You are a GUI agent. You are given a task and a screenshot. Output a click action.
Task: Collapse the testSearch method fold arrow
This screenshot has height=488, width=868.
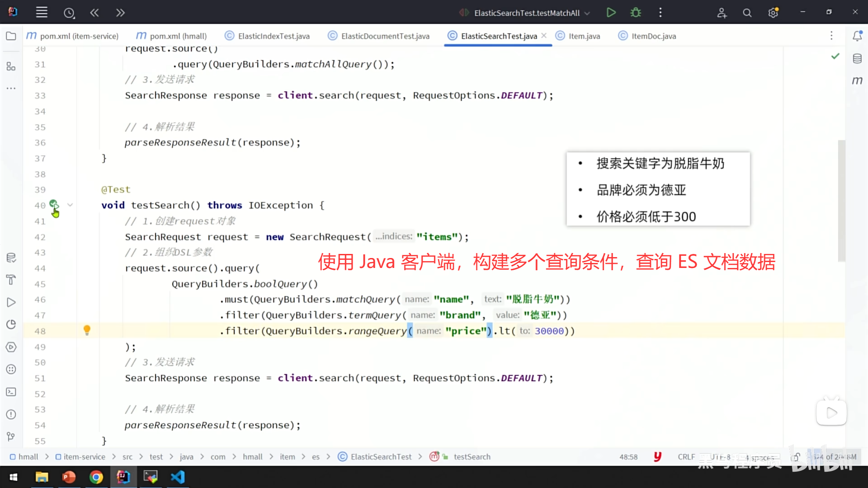pos(70,205)
